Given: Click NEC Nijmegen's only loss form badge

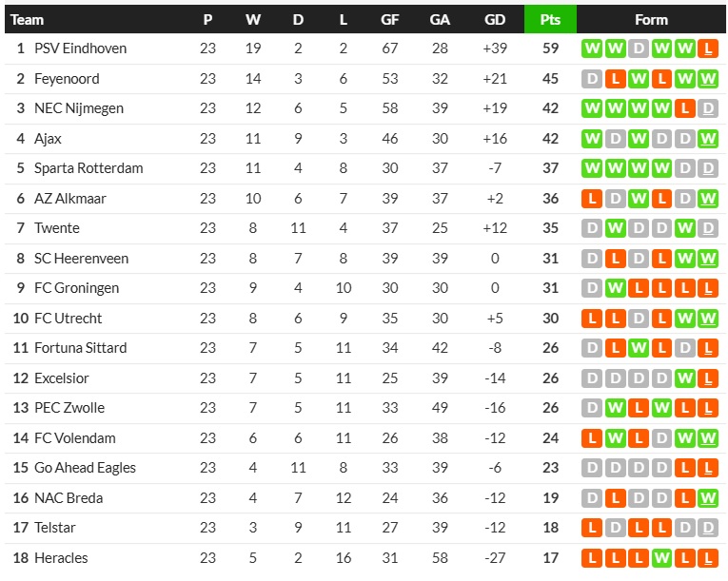Looking at the screenshot, I should tap(684, 108).
